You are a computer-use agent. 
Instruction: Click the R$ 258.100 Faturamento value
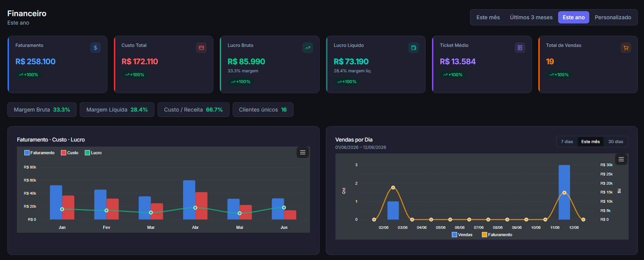(35, 62)
